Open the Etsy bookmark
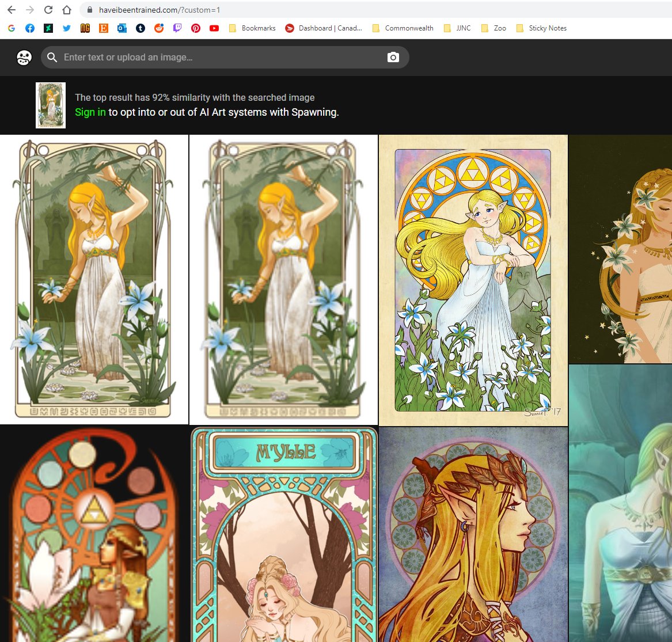The width and height of the screenshot is (672, 642). click(x=103, y=28)
